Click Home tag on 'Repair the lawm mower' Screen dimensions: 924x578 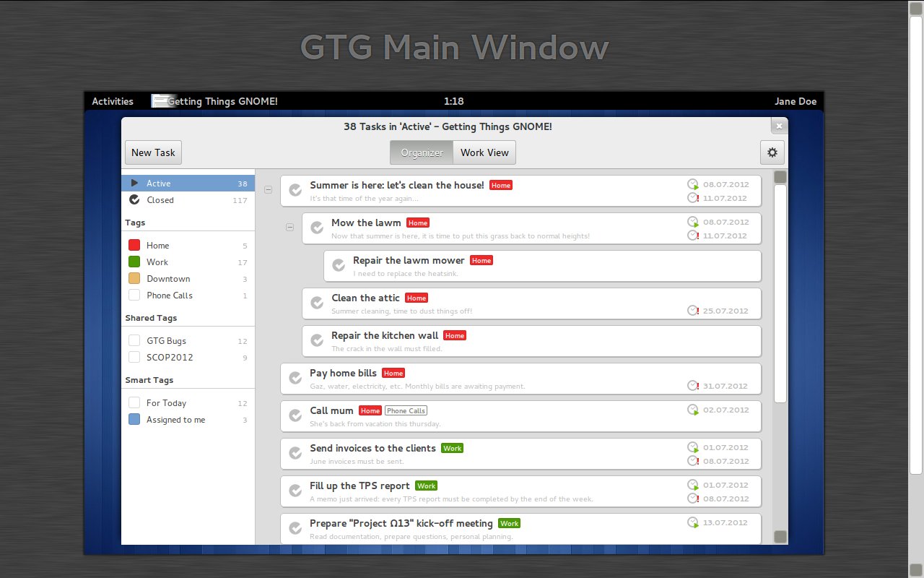tap(481, 261)
